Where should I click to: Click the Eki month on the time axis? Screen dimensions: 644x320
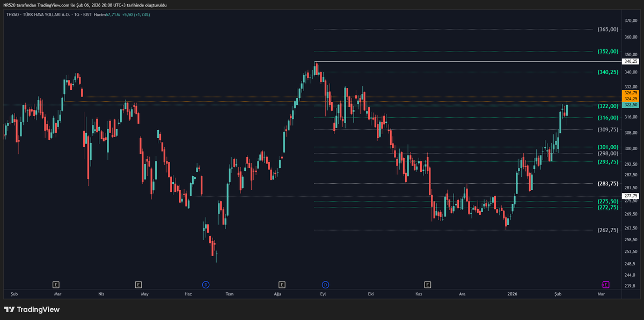pyautogui.click(x=370, y=294)
